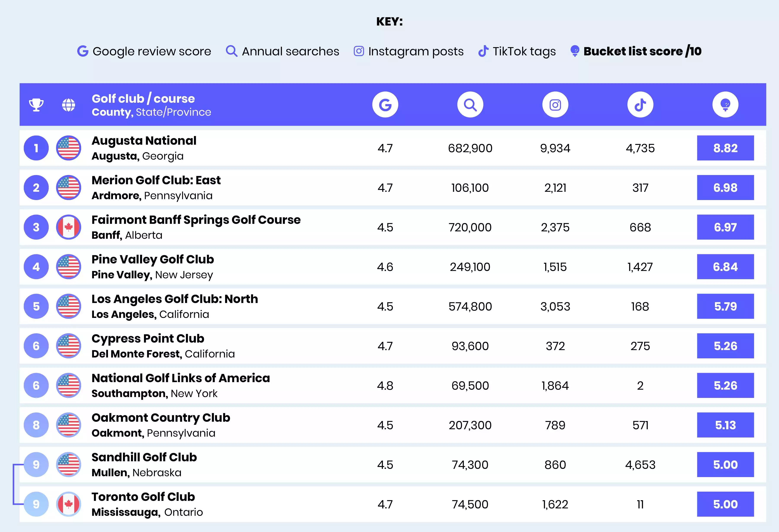Click 'Fairmont Banff Springs Golf Course' name
The image size is (779, 532).
[196, 220]
